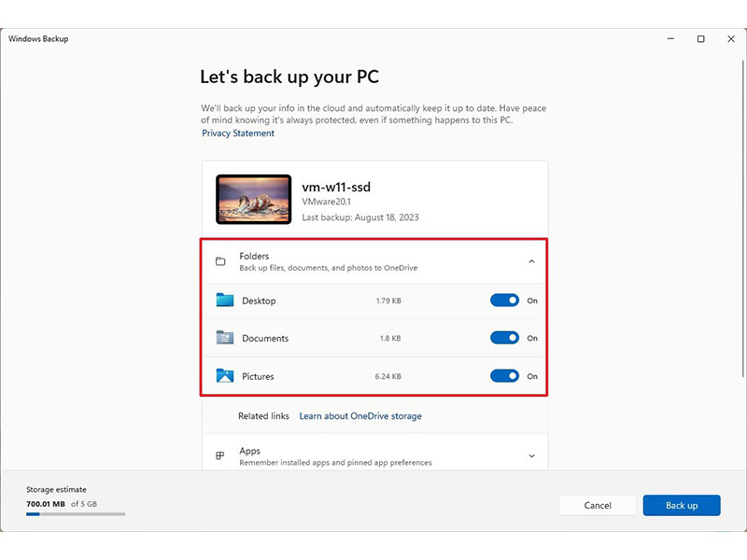Click the Last backup: August 18, 2023 text

[x=360, y=217]
